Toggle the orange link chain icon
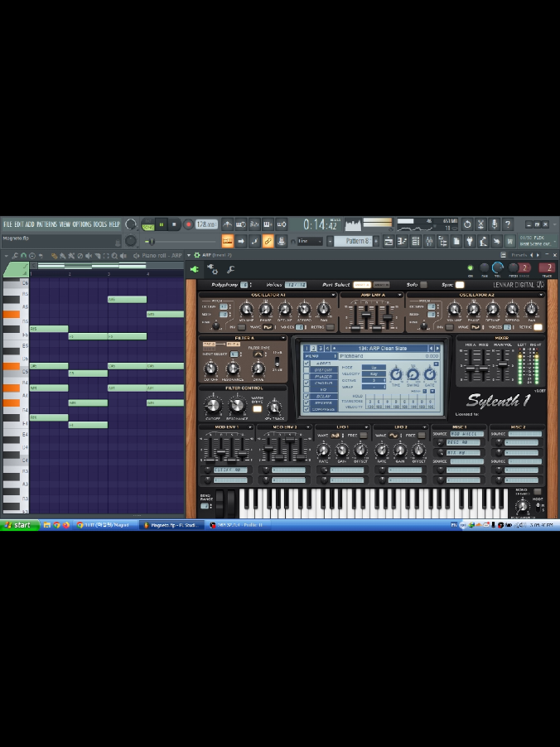Screen dimensions: 560x747 pos(268,241)
